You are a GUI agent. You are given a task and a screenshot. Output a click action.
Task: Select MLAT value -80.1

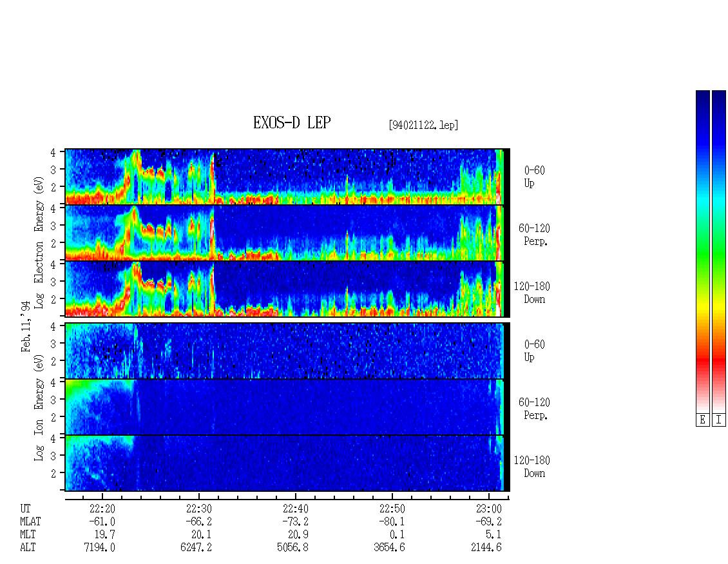(x=392, y=521)
